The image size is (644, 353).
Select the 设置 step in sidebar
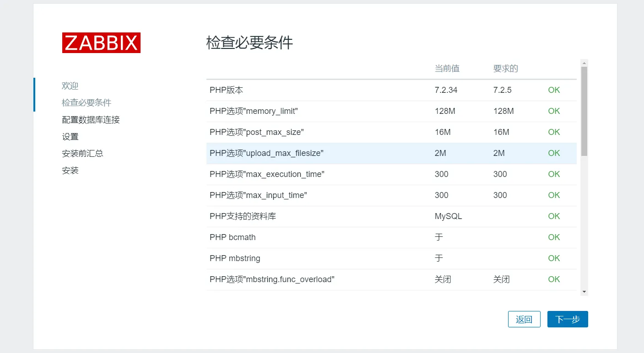click(70, 137)
